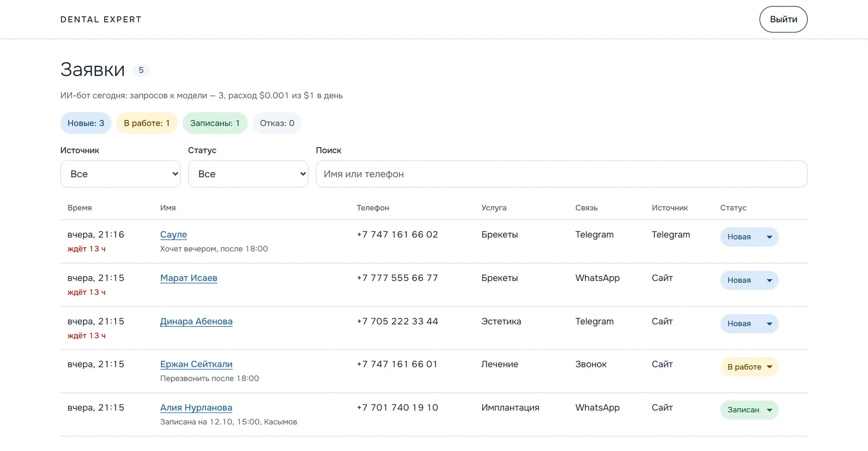Image resolution: width=868 pixels, height=451 pixels.
Task: Click the Телефон column header
Action: (x=373, y=208)
